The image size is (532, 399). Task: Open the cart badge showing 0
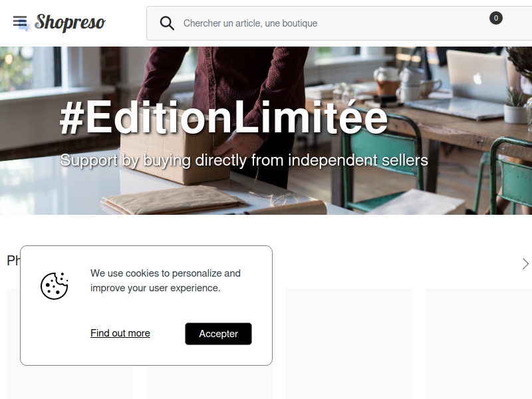(x=495, y=18)
